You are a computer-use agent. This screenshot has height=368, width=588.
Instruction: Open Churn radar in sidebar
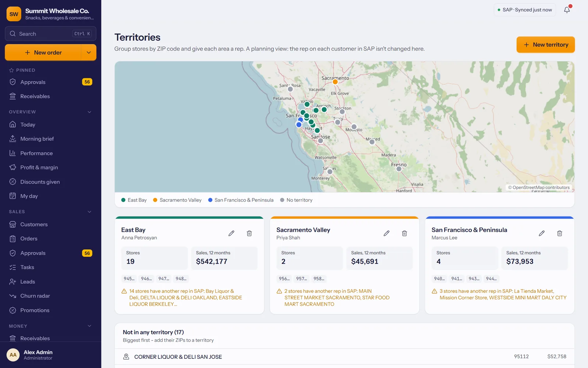coord(51,296)
